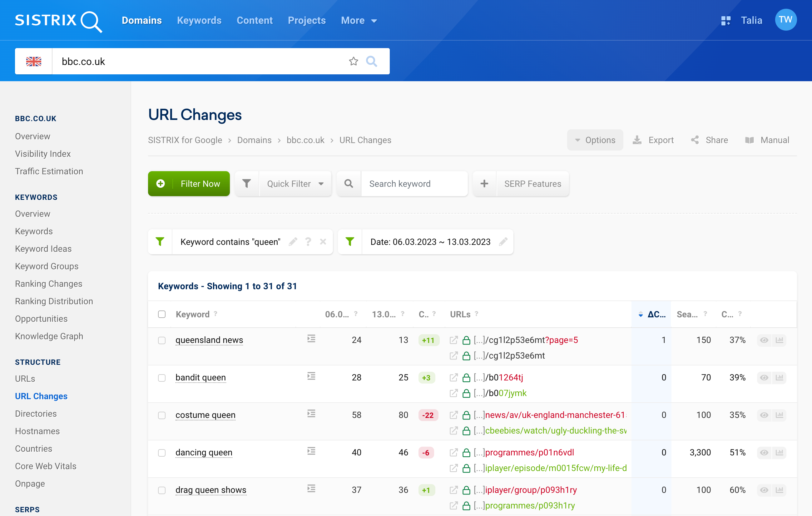Screen dimensions: 812x516
Task: Open the Projects tab
Action: pyautogui.click(x=307, y=21)
